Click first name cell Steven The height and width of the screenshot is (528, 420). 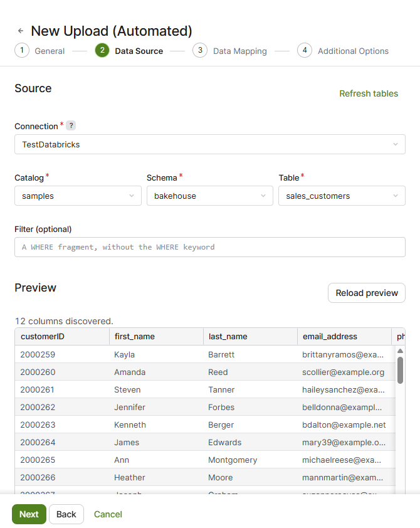click(x=157, y=389)
